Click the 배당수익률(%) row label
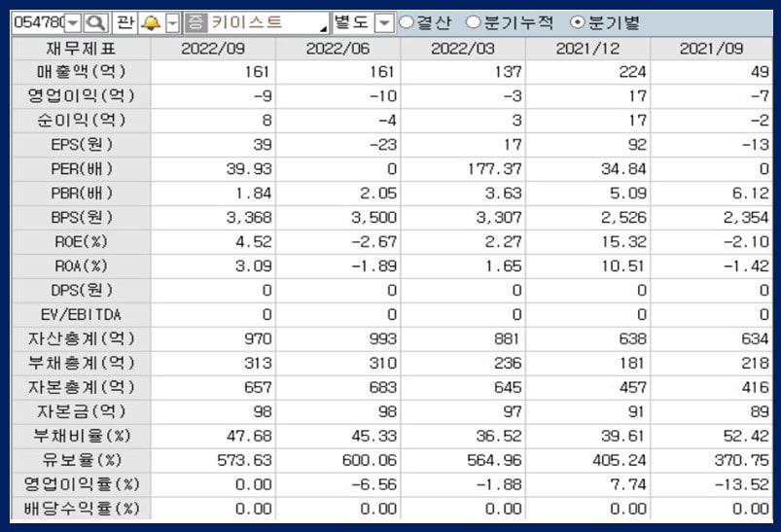This screenshot has height=532, width=781. pyautogui.click(x=81, y=509)
